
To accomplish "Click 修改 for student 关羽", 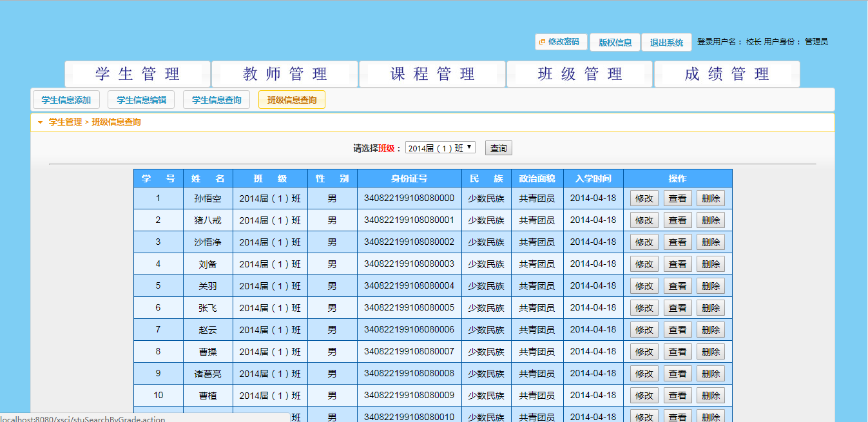I will (x=644, y=286).
